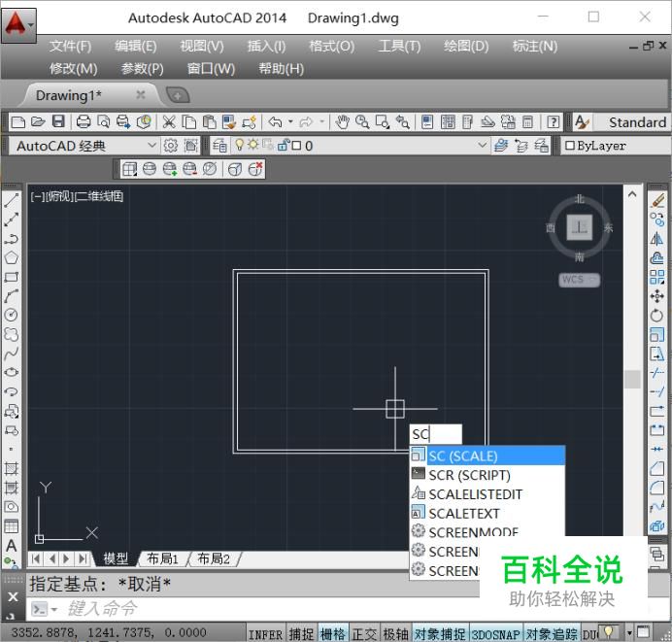
Task: Select the Circle draw tool
Action: coord(11,315)
